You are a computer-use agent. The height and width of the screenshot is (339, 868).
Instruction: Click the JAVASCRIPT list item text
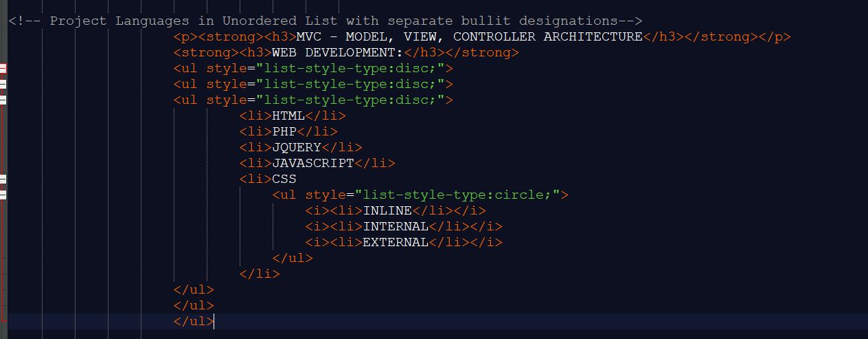click(x=313, y=164)
